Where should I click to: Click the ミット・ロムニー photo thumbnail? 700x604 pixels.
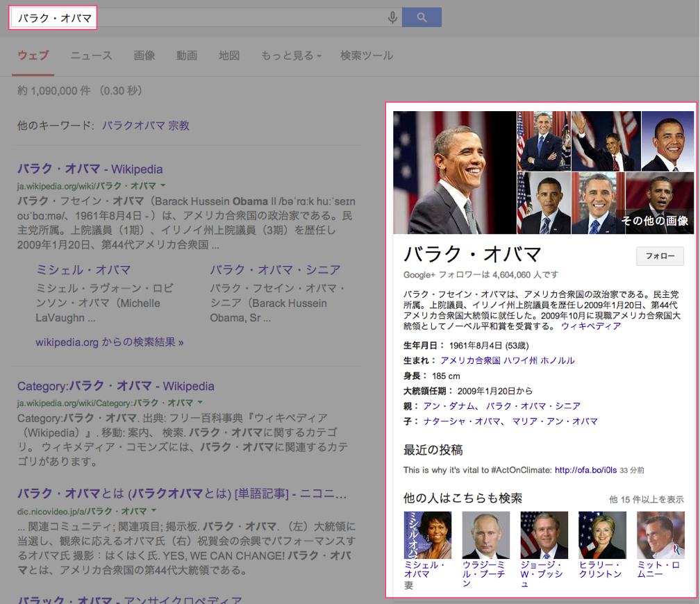(x=660, y=535)
